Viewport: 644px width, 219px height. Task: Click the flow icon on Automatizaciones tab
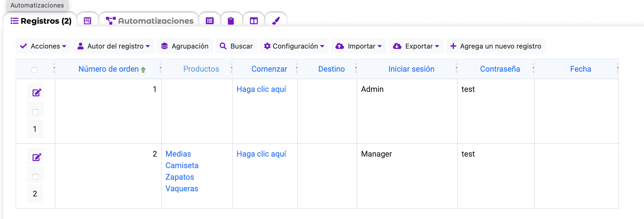pos(111,21)
